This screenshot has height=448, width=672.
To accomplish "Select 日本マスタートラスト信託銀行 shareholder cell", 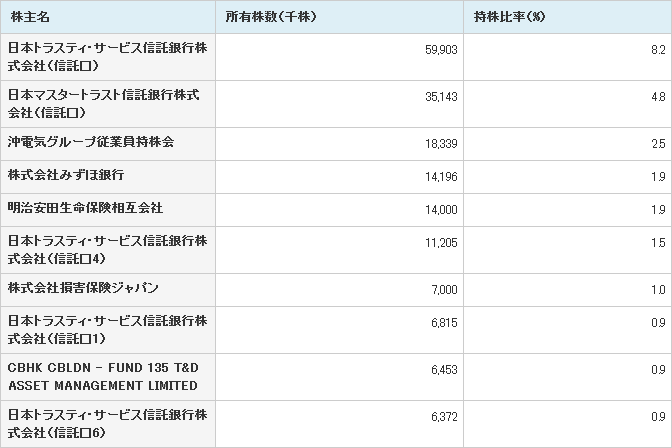I will pos(108,104).
